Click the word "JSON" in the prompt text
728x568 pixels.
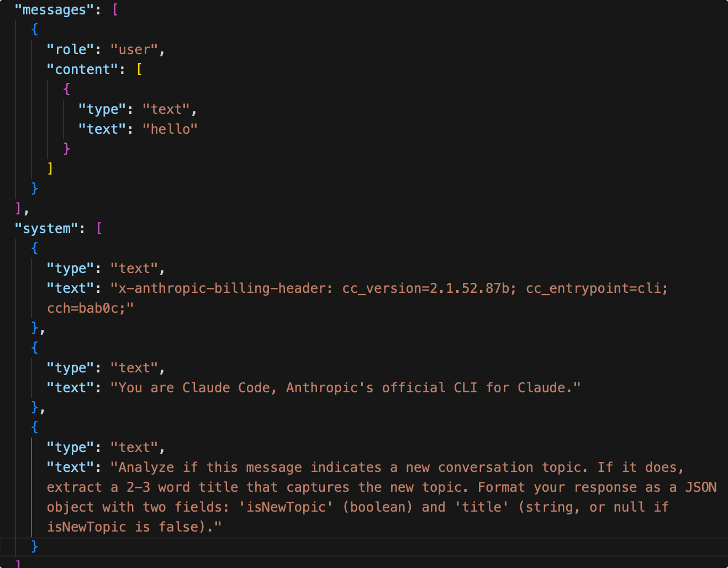pos(701,487)
